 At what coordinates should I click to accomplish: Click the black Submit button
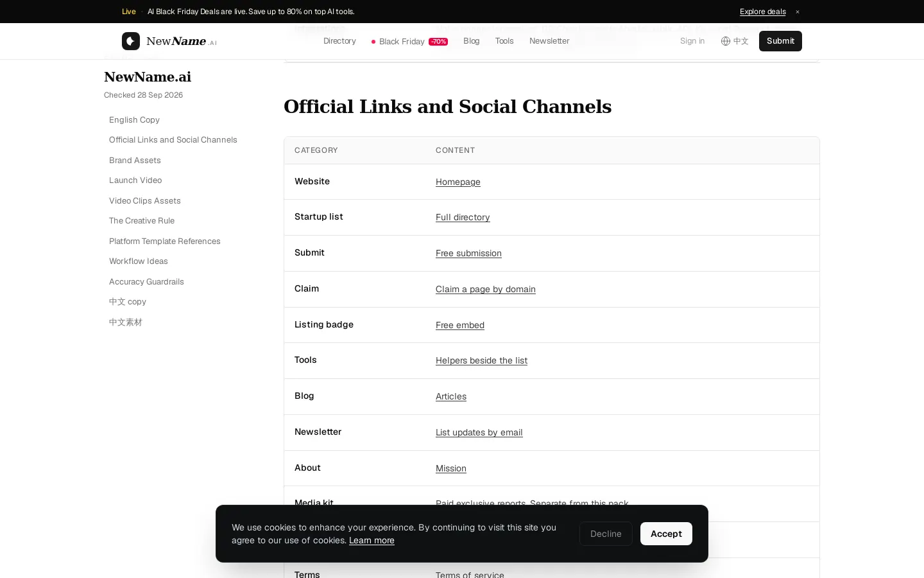[x=780, y=41]
